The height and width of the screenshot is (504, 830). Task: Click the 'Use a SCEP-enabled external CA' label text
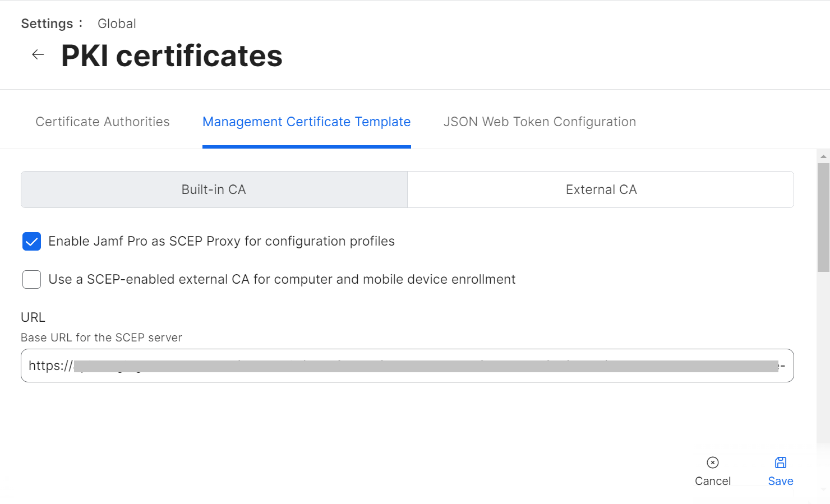tap(282, 279)
